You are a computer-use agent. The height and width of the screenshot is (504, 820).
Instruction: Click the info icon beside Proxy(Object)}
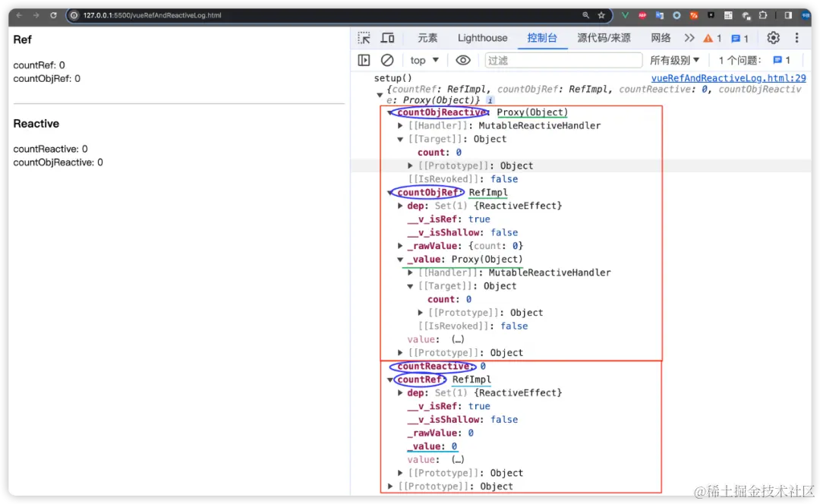(490, 100)
